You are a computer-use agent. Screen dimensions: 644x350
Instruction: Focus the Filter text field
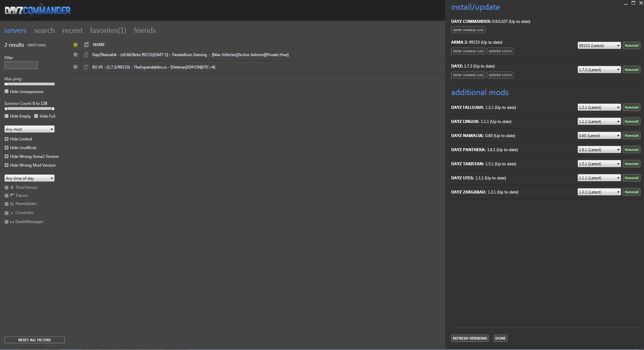coord(21,65)
